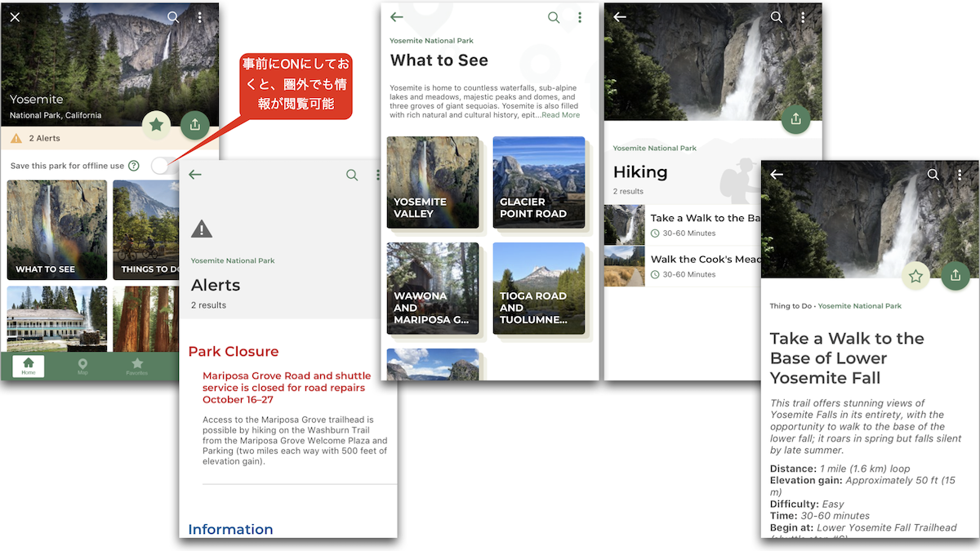Open the three-dot menu on the detail screen
This screenshot has height=551, width=980.
(x=960, y=175)
